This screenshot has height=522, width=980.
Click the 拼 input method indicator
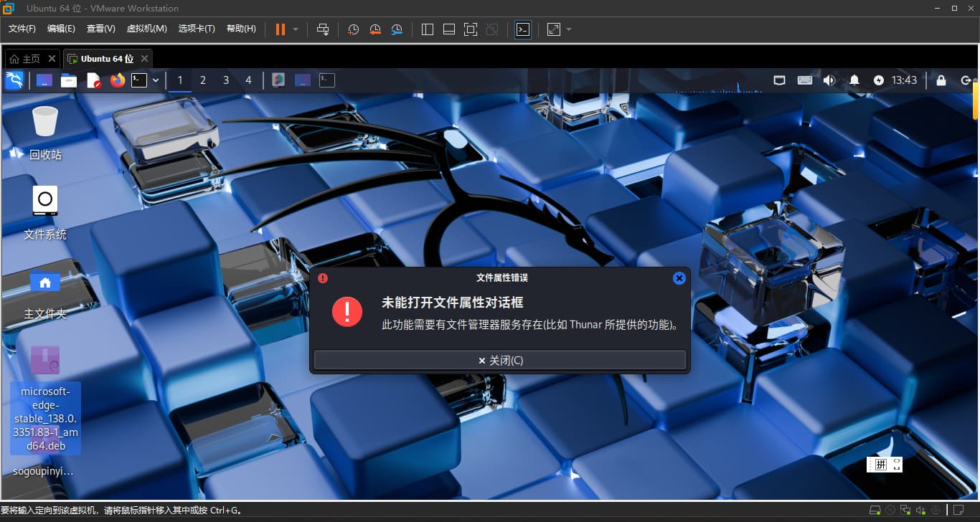880,465
